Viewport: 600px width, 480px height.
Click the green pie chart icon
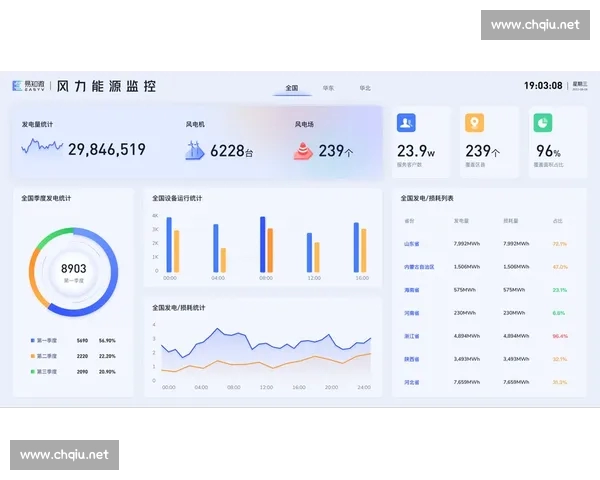pos(543,123)
